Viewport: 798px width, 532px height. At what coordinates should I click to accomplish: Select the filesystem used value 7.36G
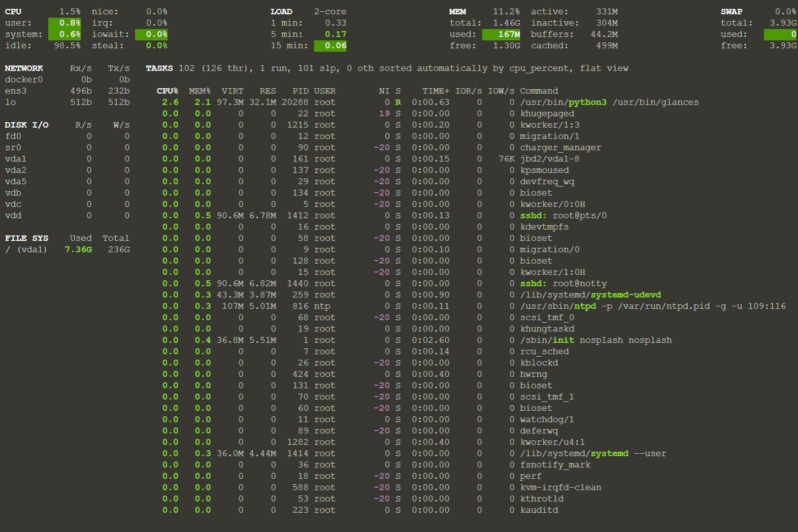tap(78, 249)
